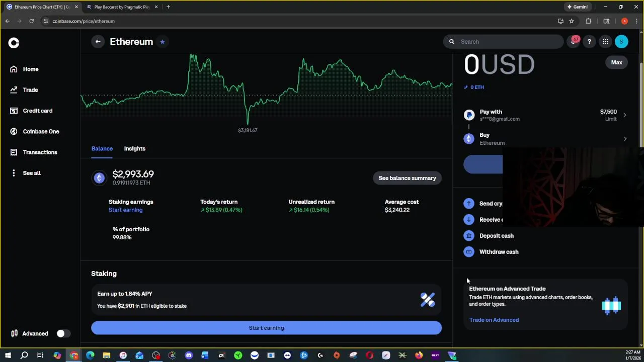Swap to ETH amount via 0 ETH
The height and width of the screenshot is (362, 644).
[473, 87]
